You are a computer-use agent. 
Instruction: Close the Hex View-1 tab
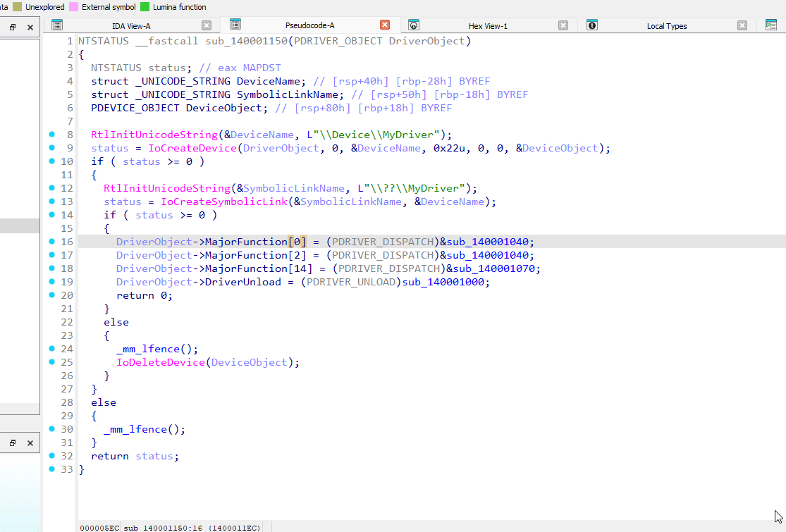click(x=563, y=25)
